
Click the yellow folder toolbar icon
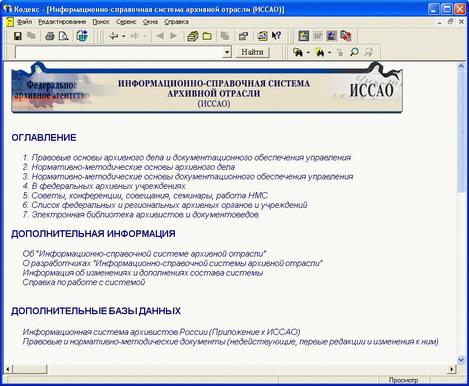(207, 36)
